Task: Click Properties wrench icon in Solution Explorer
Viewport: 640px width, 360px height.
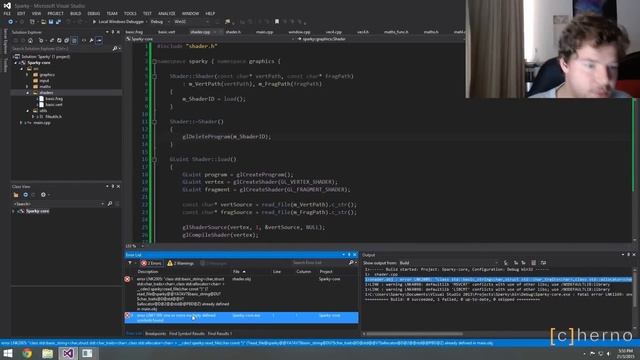Action: coord(91,40)
